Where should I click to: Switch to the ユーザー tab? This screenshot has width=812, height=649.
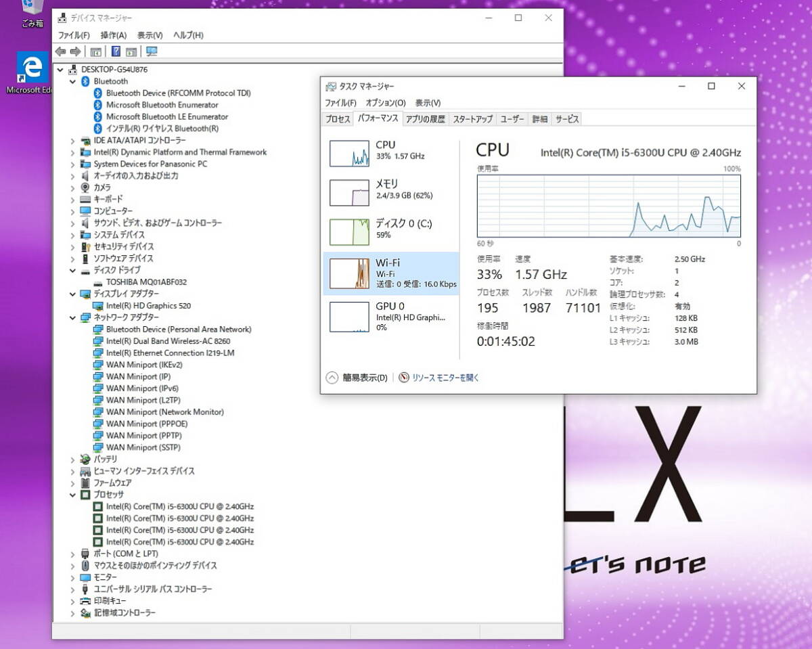pos(512,119)
